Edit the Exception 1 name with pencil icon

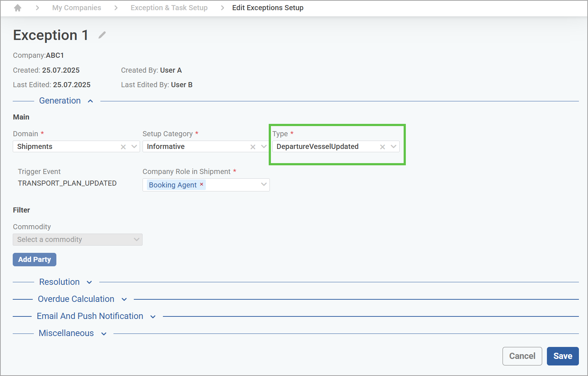point(102,35)
